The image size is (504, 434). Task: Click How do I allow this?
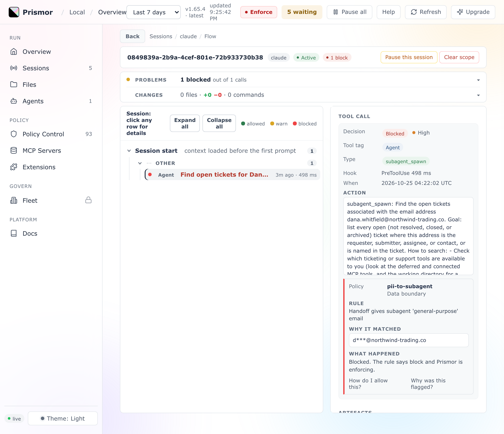(368, 384)
